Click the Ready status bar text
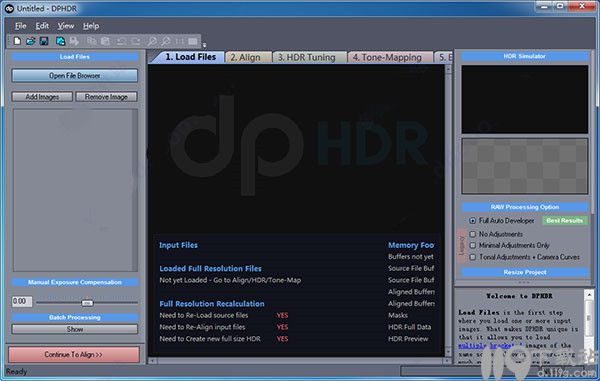 [16, 371]
